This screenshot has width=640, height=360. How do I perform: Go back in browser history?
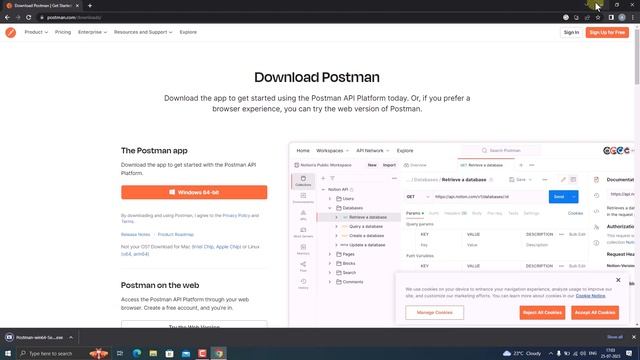(x=7, y=18)
